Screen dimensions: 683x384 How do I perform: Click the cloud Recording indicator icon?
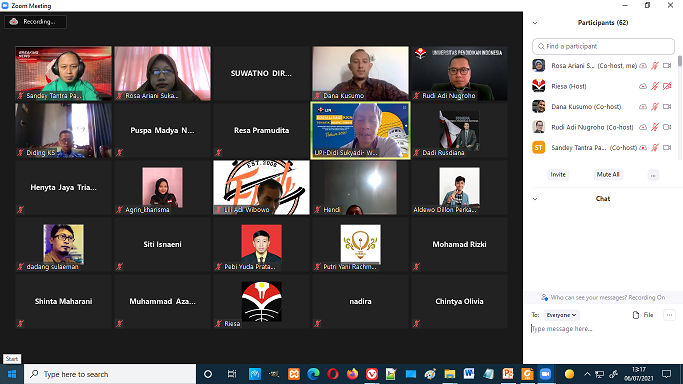click(x=14, y=21)
